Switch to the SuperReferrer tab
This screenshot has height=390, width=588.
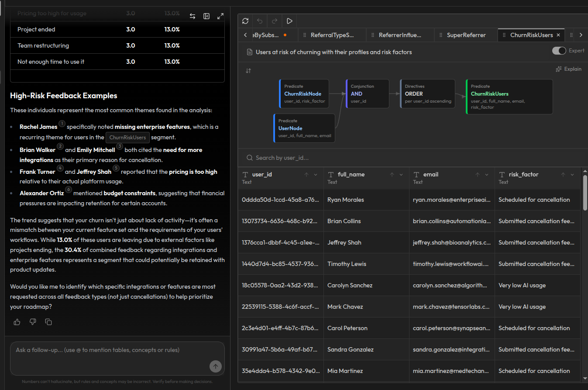(466, 35)
